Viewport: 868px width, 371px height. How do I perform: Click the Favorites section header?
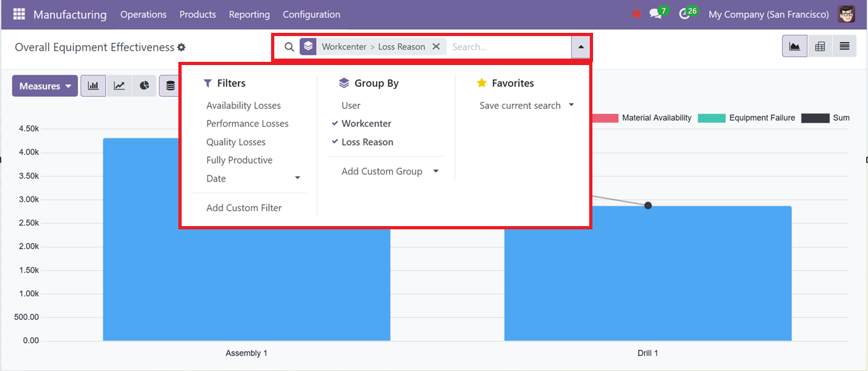(x=505, y=83)
